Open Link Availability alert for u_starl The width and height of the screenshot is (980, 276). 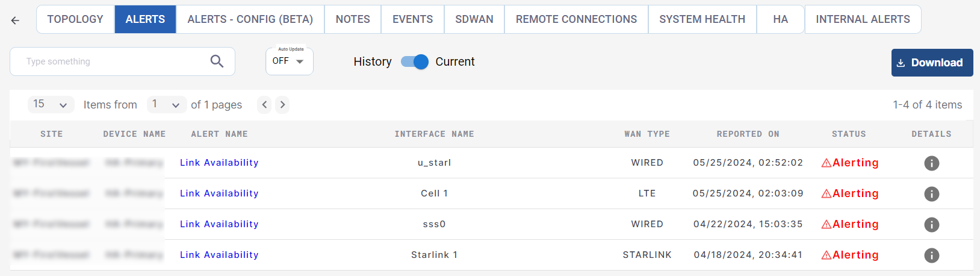tap(219, 163)
